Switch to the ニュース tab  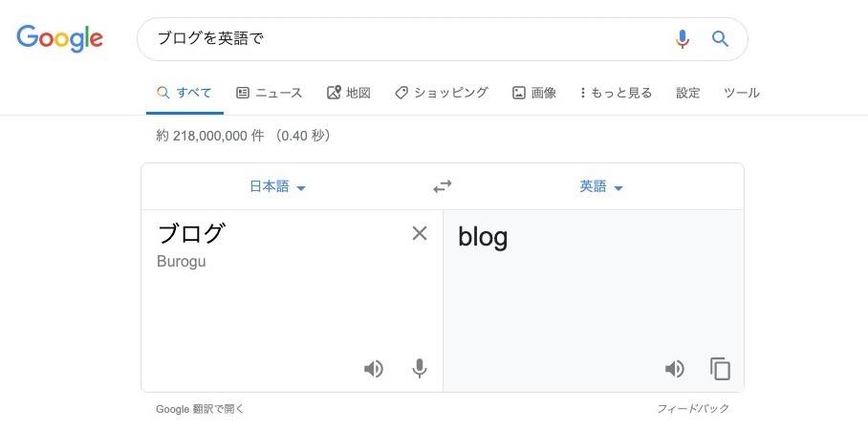(270, 93)
